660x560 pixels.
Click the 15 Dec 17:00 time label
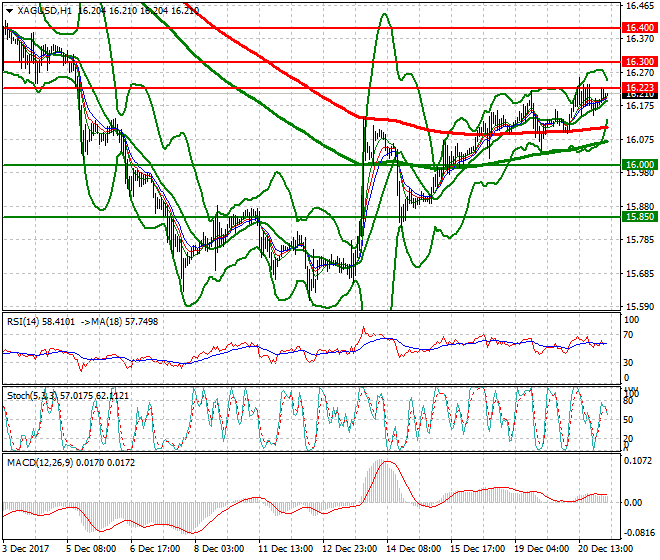(x=478, y=549)
